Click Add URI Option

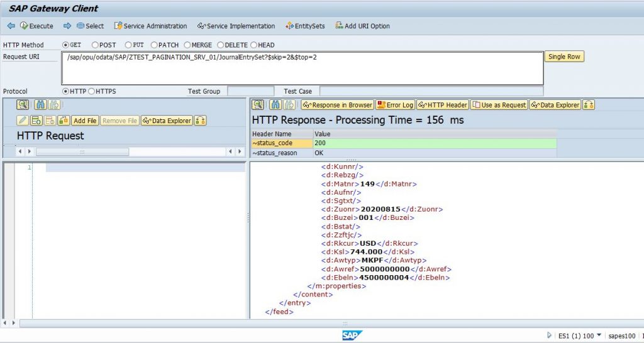click(363, 26)
